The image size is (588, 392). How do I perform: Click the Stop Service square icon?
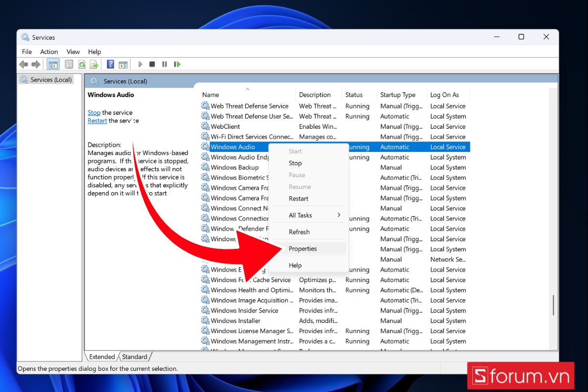tap(152, 64)
